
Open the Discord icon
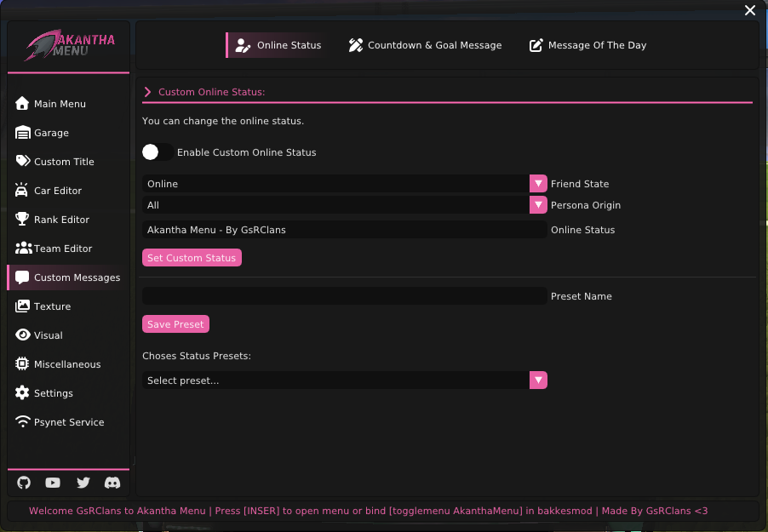click(x=112, y=483)
